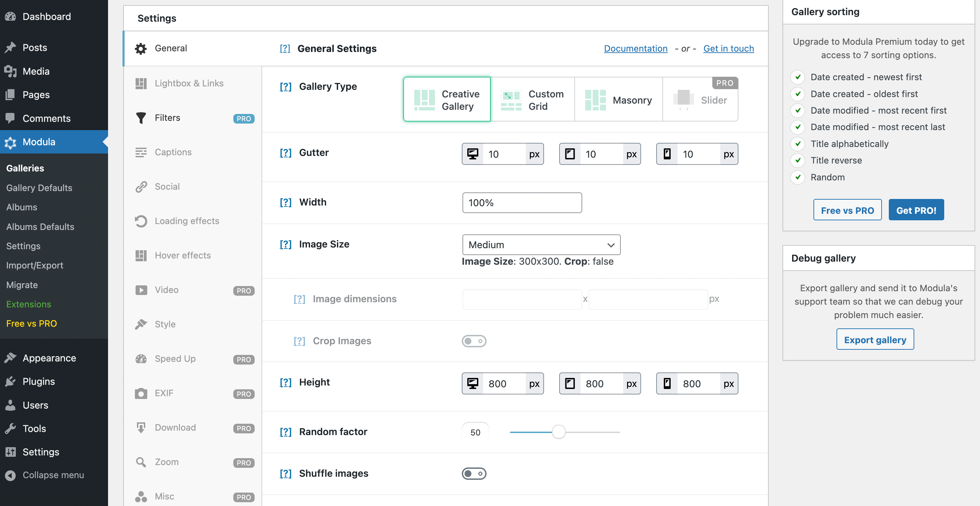Disable the Shuffle images toggle
Screen dimensions: 980x506
474,473
